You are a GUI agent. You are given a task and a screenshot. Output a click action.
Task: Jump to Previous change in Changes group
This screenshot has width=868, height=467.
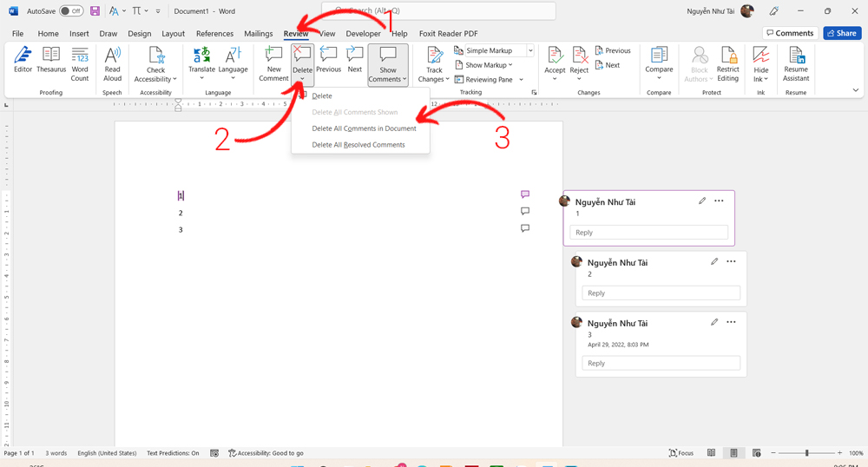pyautogui.click(x=613, y=50)
